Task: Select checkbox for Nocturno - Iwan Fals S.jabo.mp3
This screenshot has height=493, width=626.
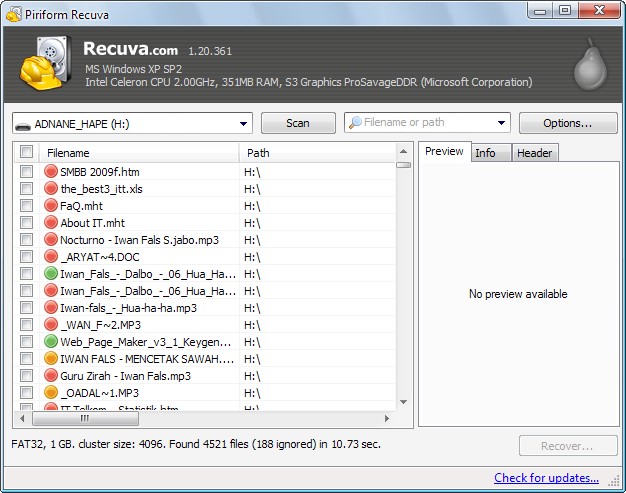Action: coord(26,240)
